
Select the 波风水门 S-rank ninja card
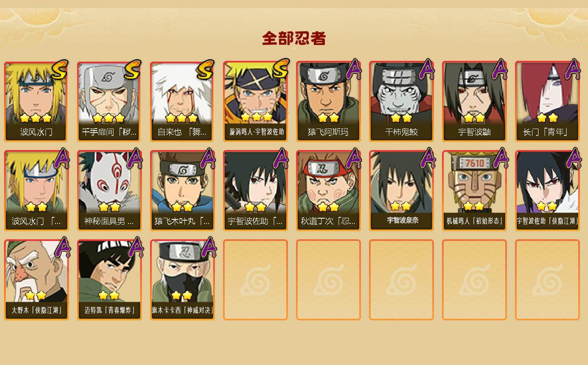coord(36,101)
